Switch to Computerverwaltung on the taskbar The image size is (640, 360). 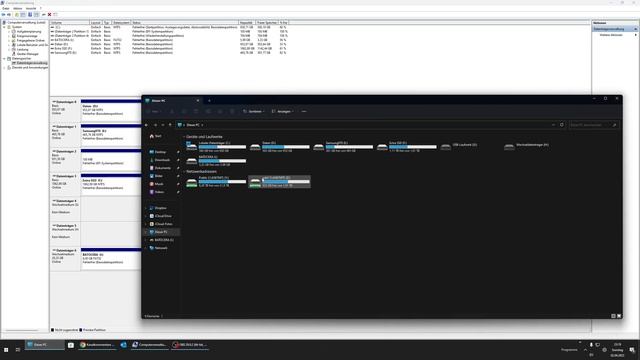149,345
